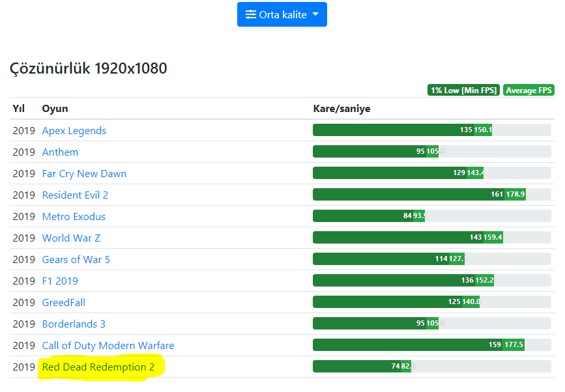Viewport: 565px width, 392px height.
Task: Click the Metro Exodus FPS bar
Action: tap(431, 216)
